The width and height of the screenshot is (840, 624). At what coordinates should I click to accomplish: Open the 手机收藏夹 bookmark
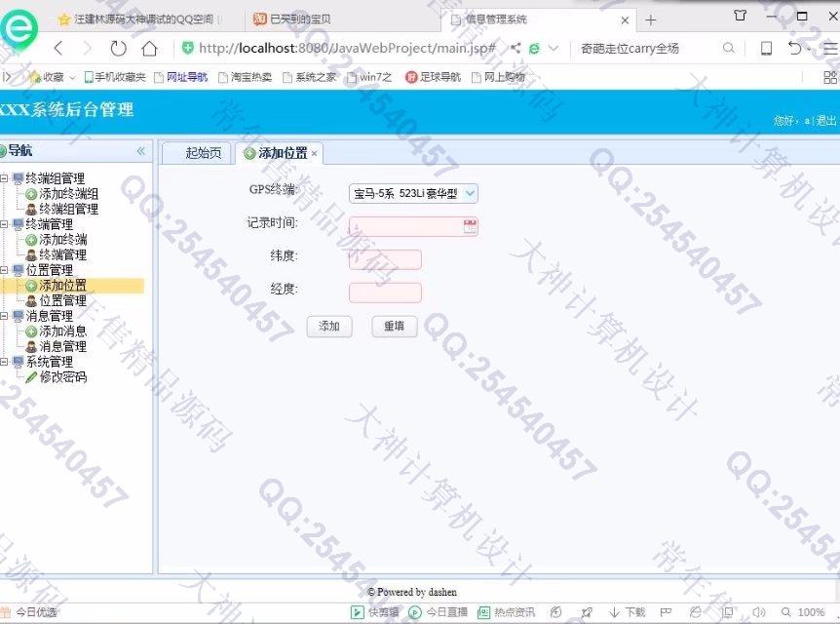click(115, 77)
